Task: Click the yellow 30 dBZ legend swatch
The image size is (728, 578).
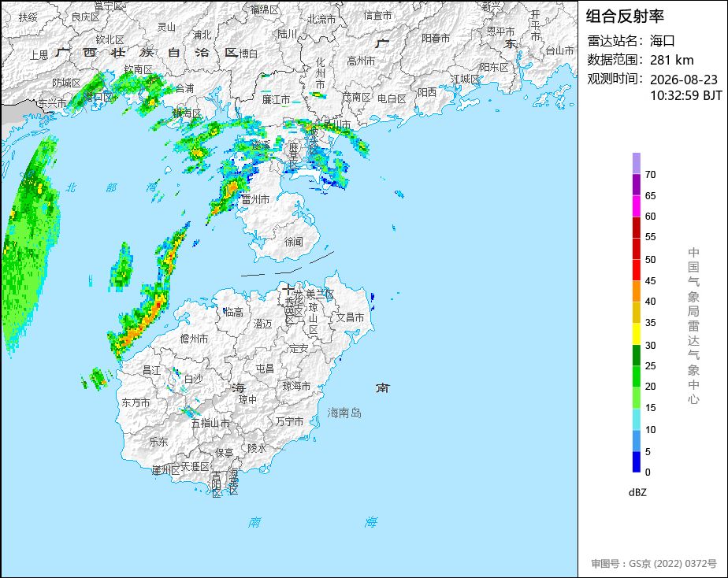Action: pos(636,334)
